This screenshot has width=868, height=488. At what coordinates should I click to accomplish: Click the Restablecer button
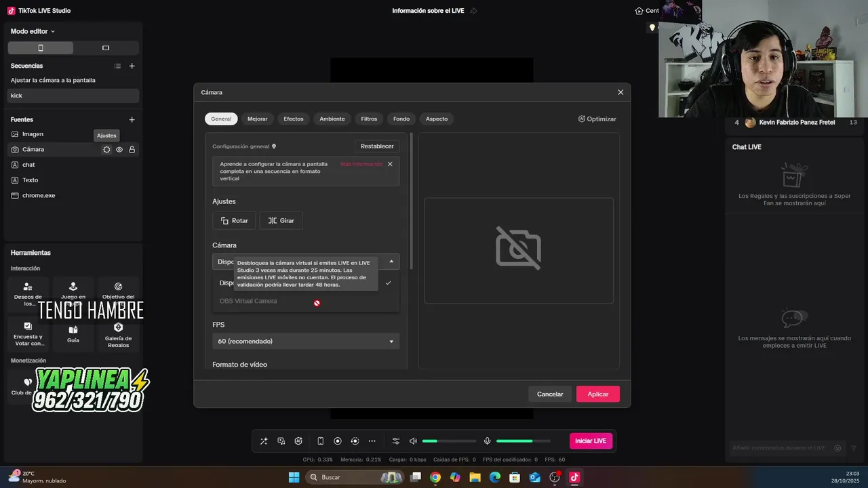(x=377, y=146)
